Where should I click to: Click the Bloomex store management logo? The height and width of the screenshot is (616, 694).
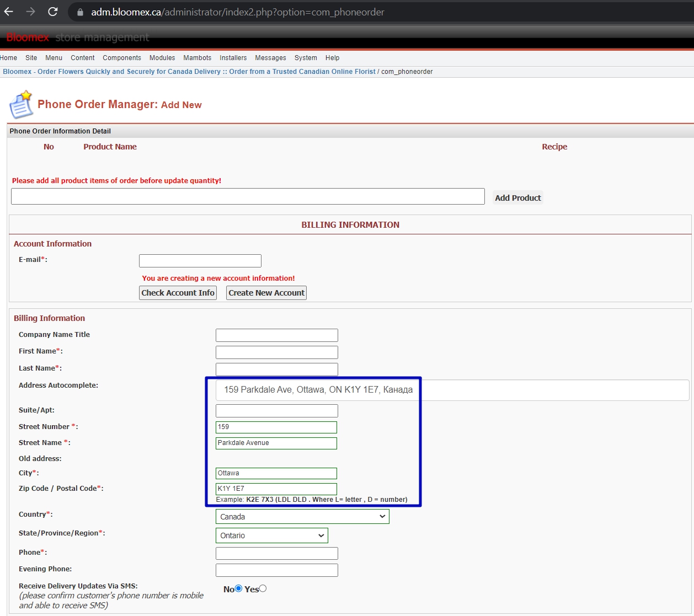[78, 38]
